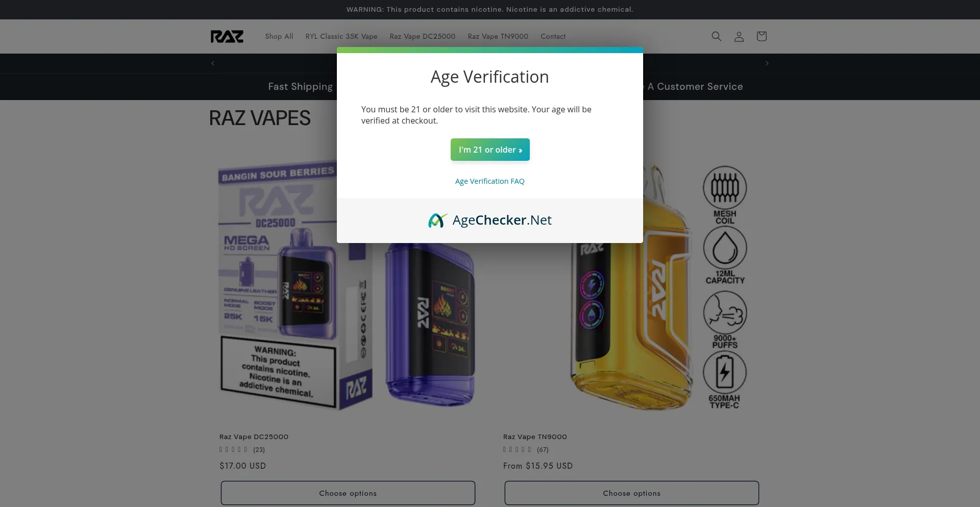Choose options for Raz Vape DC25000
980x507 pixels.
pos(348,493)
